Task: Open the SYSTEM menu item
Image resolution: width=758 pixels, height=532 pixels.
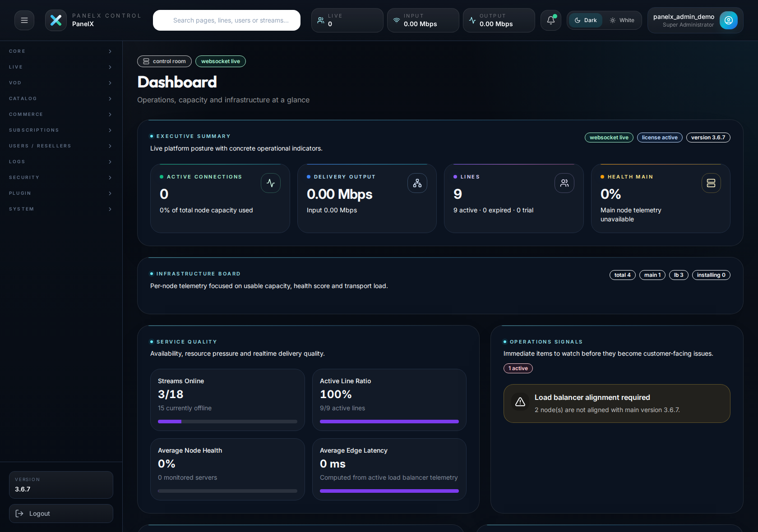Action: pyautogui.click(x=61, y=209)
